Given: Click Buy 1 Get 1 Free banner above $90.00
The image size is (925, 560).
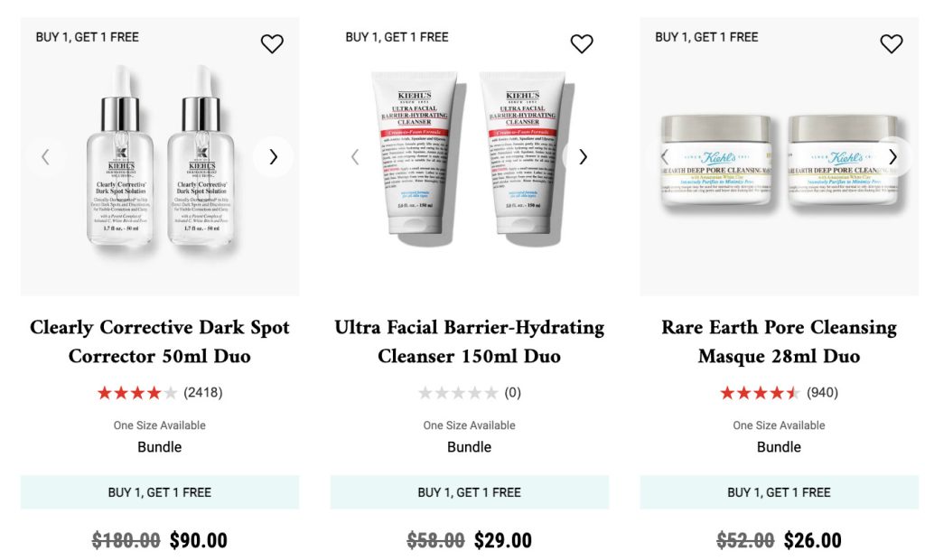Looking at the screenshot, I should pos(160,492).
